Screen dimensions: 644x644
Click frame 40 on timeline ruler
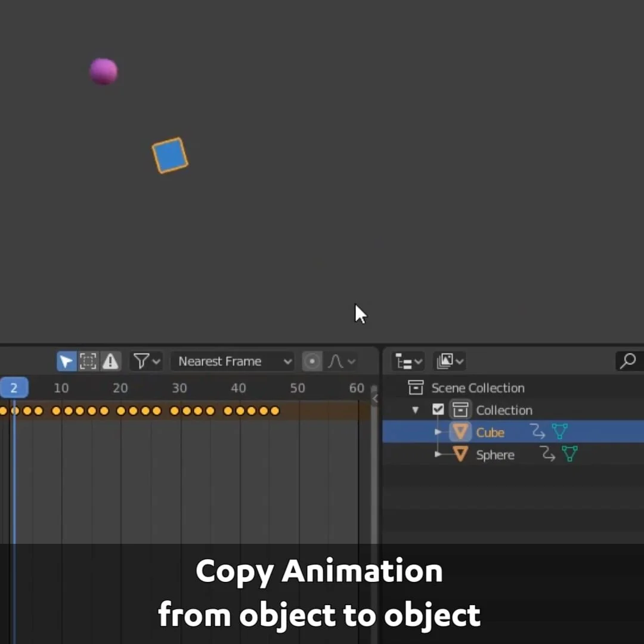click(238, 388)
